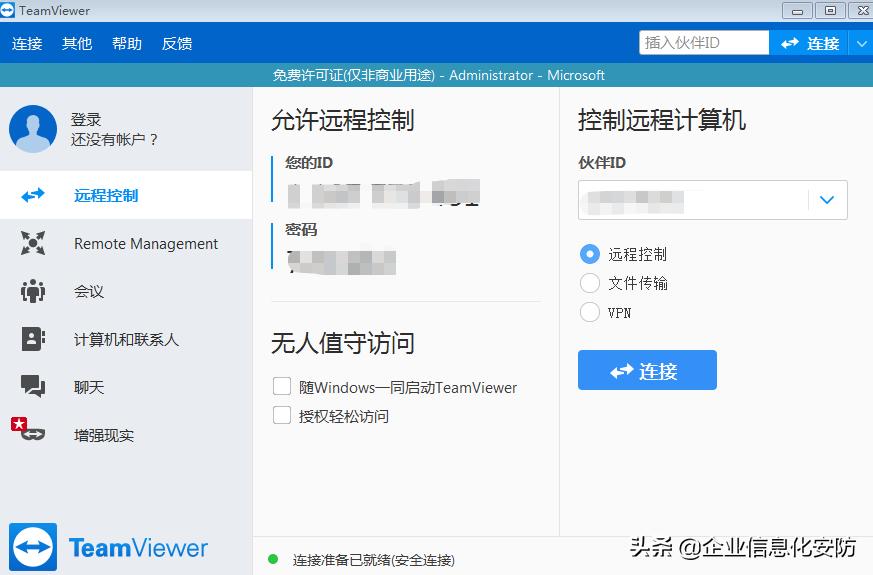
Task: Open the 其他 menu
Action: 77,43
